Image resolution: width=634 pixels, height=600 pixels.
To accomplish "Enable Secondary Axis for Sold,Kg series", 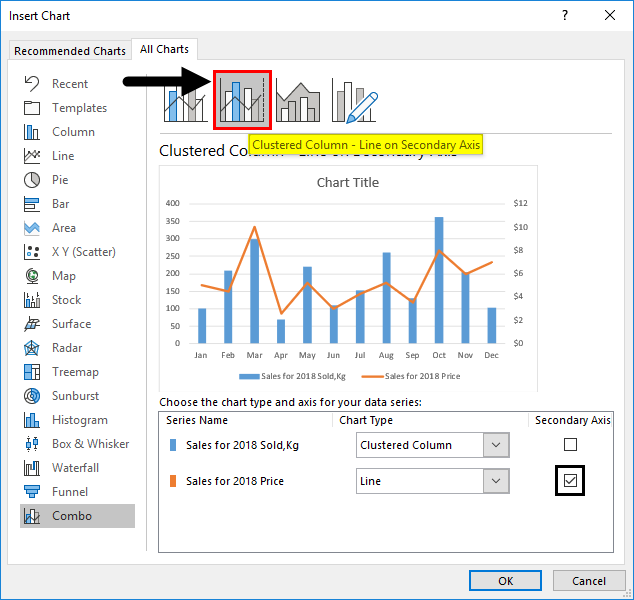I will coord(570,445).
